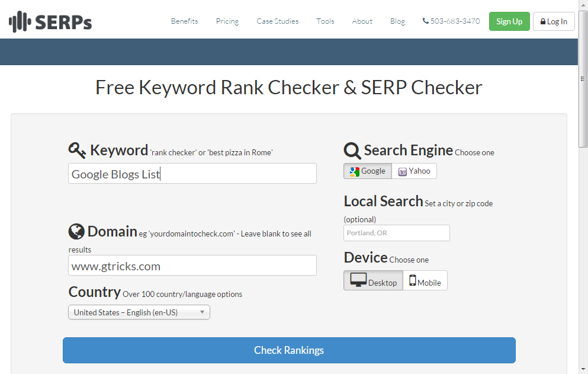This screenshot has width=588, height=374.
Task: Click the Google logo icon in search engine button
Action: pyautogui.click(x=354, y=172)
